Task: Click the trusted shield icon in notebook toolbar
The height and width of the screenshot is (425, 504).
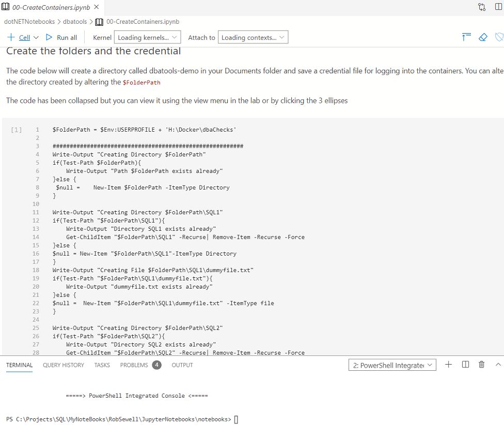Action: click(x=498, y=37)
